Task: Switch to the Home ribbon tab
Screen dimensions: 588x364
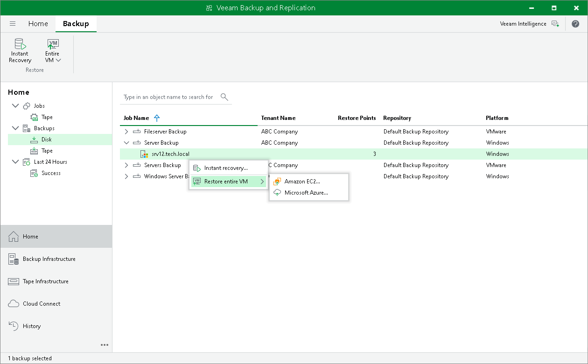Action: pyautogui.click(x=38, y=24)
